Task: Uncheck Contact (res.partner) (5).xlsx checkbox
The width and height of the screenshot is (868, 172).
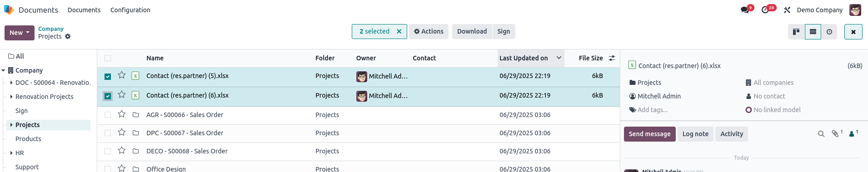Action: [108, 77]
